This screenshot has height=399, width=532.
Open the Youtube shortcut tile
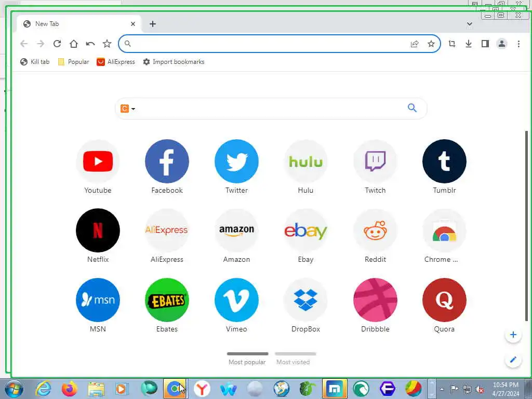98,166
